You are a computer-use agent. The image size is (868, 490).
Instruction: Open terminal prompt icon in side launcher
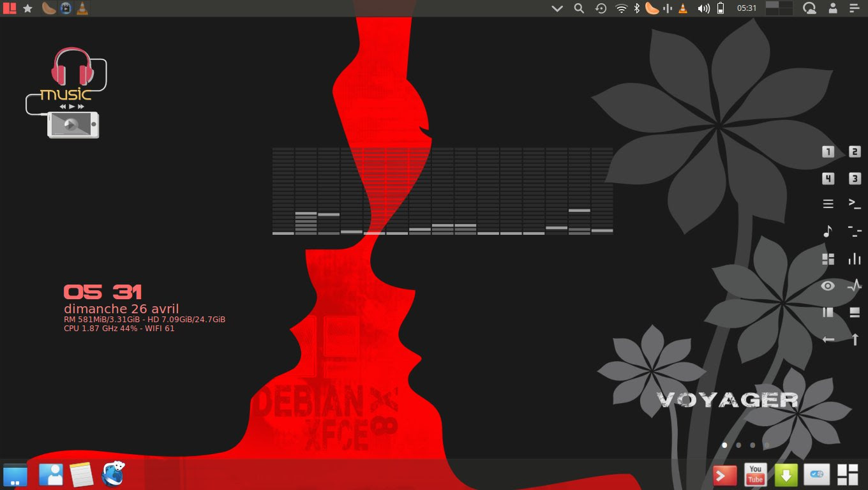855,204
